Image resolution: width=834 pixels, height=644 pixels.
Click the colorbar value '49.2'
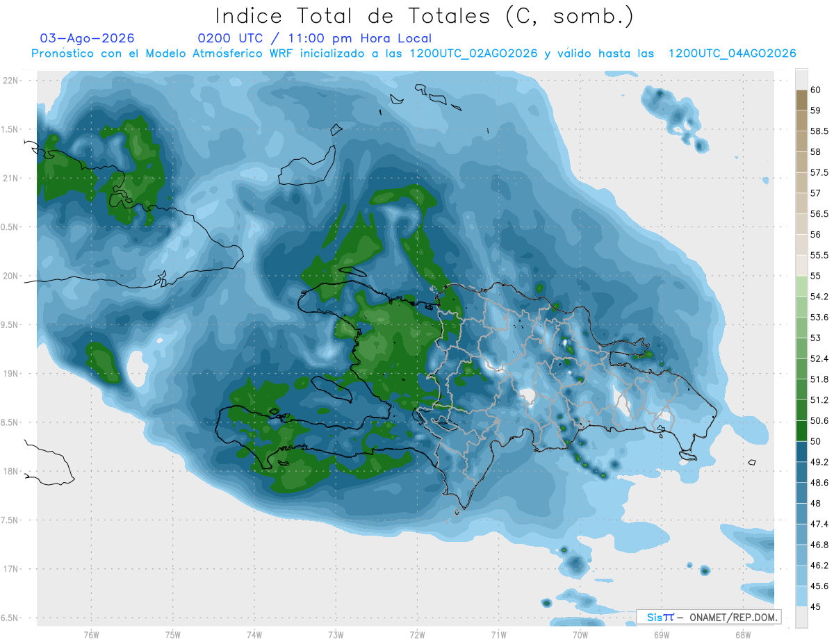[x=819, y=462]
